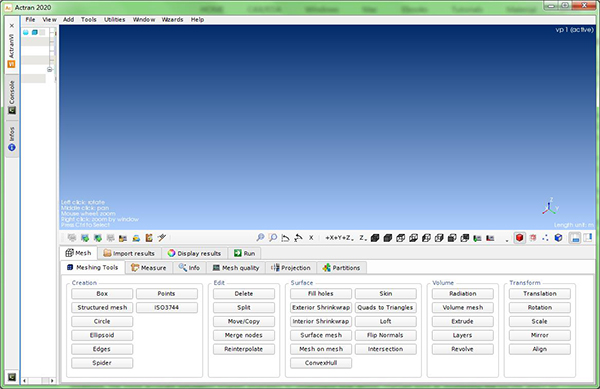Open the Wizards menu

coord(172,20)
